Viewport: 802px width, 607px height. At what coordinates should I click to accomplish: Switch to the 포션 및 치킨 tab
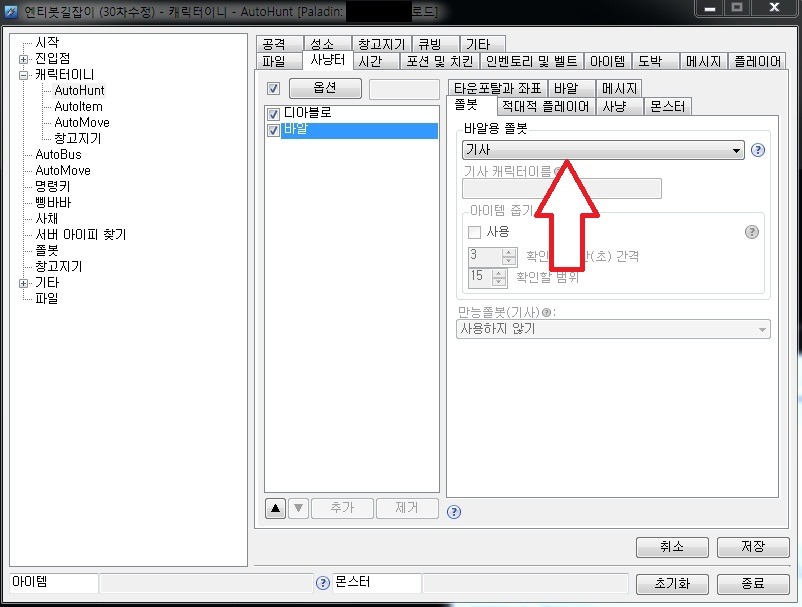tap(439, 61)
